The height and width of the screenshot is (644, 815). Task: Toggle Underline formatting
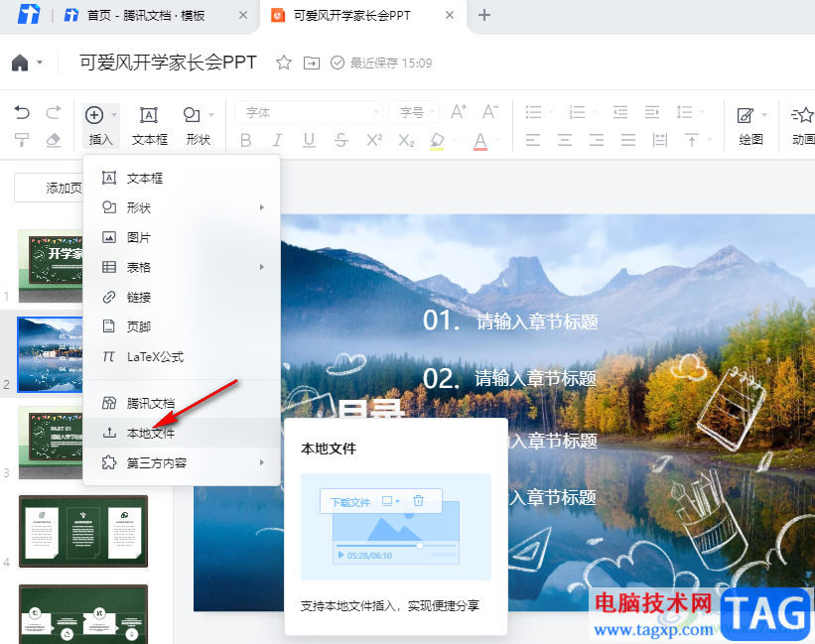pos(310,140)
